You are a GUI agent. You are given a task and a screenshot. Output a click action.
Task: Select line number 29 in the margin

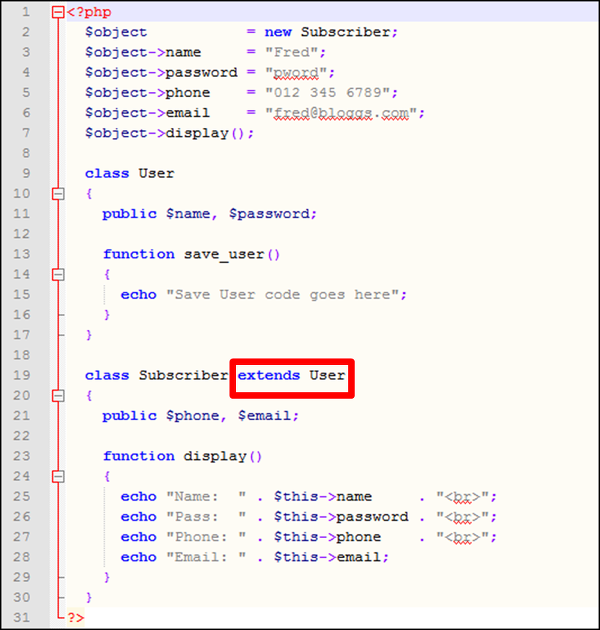tap(21, 577)
